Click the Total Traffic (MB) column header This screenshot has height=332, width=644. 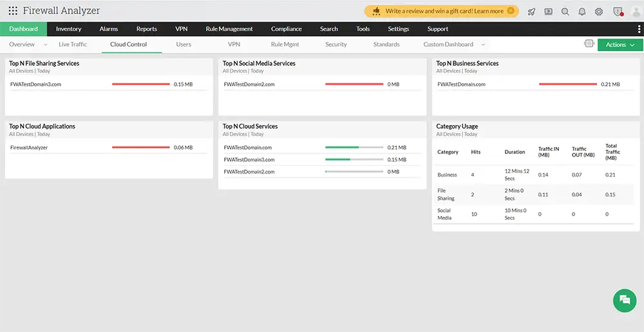click(x=612, y=152)
